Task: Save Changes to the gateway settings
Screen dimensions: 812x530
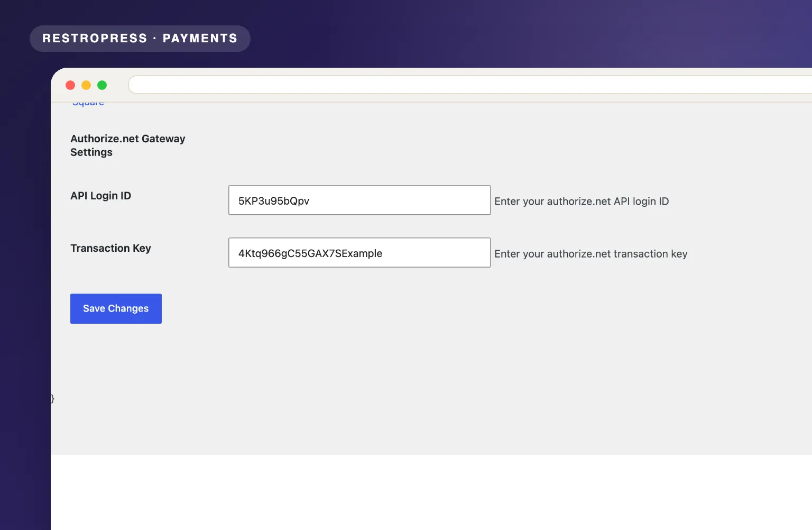Action: [x=116, y=308]
